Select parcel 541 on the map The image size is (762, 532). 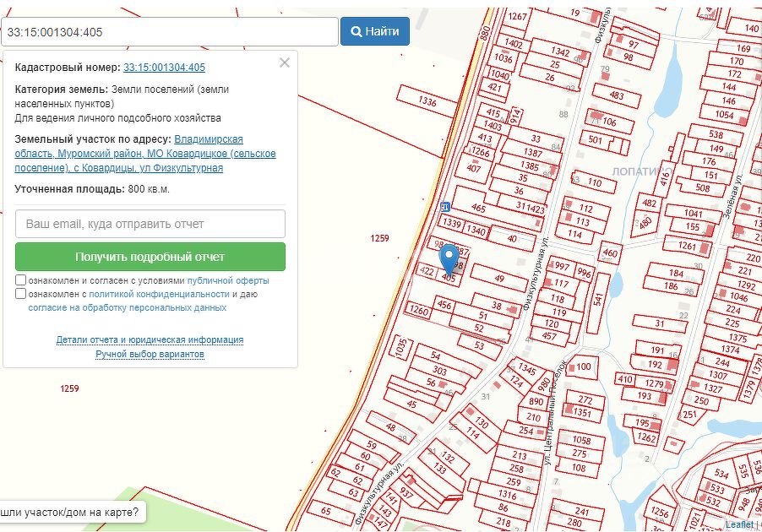pos(598,301)
